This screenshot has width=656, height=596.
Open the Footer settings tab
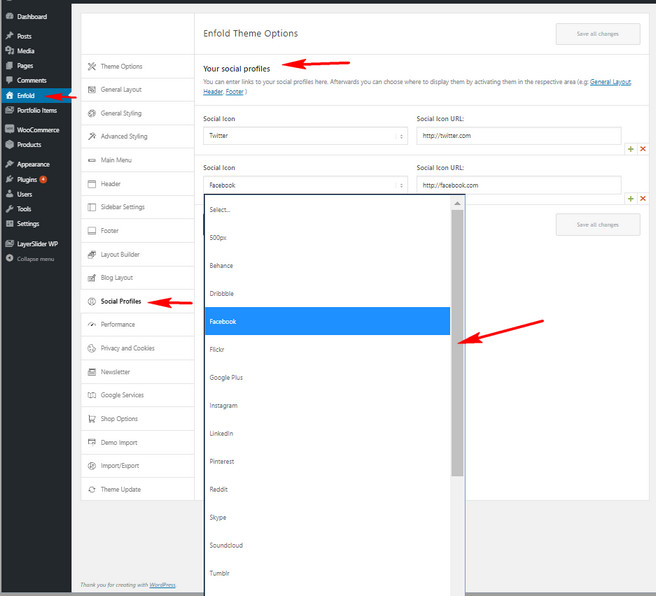[137, 230]
